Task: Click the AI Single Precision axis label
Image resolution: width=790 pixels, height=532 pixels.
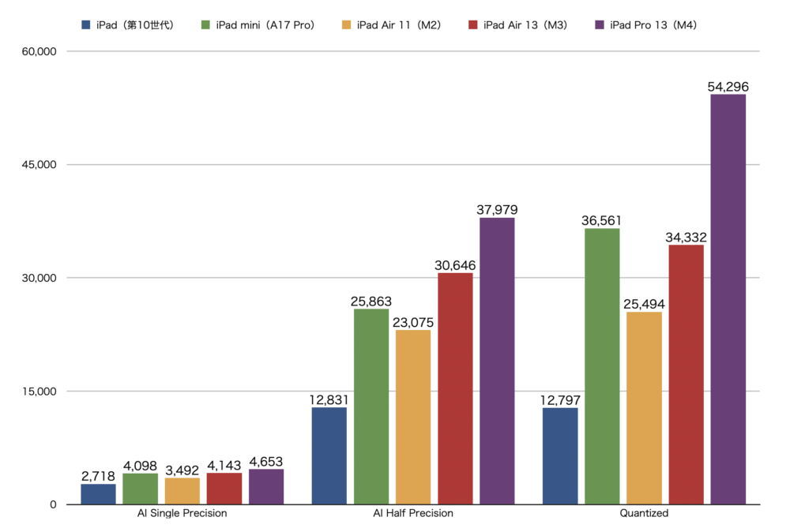Action: [182, 513]
